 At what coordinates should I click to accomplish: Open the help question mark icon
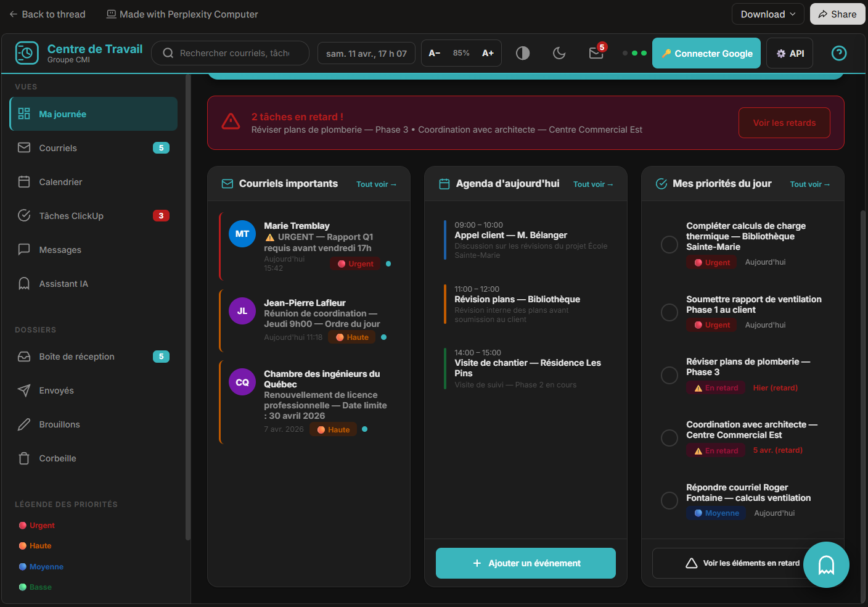click(838, 53)
